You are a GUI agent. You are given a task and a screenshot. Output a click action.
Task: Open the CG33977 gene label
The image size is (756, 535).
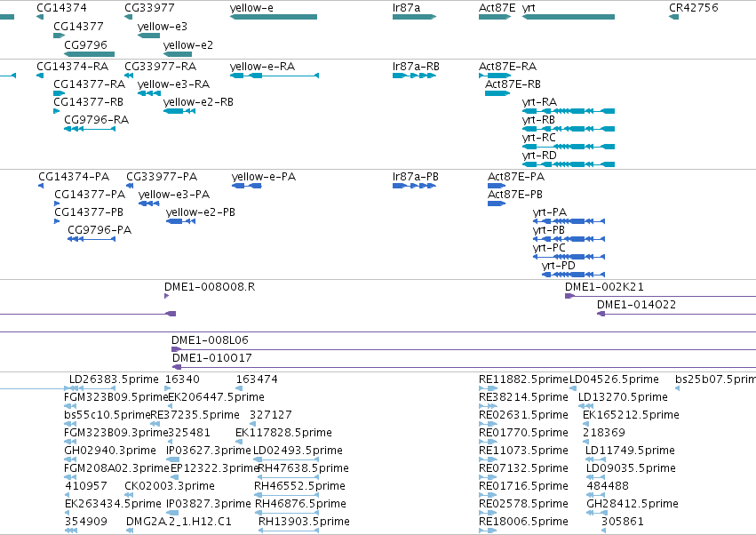[x=149, y=8]
